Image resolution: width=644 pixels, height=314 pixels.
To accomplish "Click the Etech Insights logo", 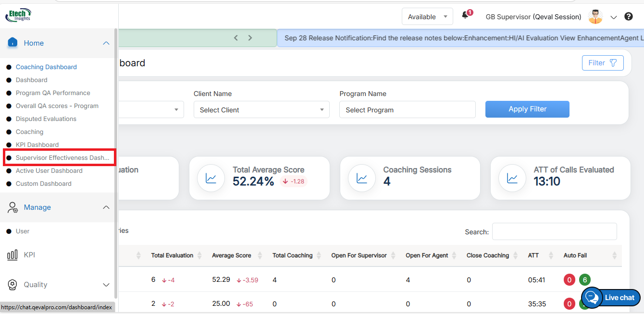I will (x=19, y=15).
